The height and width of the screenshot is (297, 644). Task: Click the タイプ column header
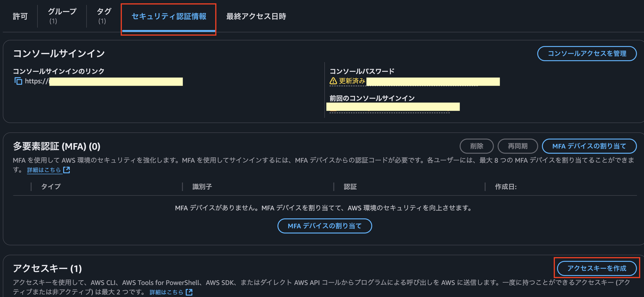(x=51, y=187)
